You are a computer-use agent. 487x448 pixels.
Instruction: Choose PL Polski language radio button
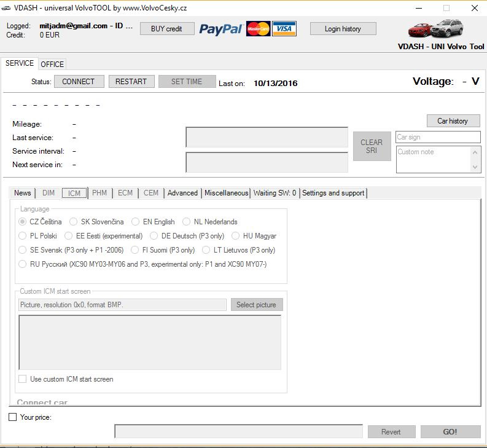(22, 235)
